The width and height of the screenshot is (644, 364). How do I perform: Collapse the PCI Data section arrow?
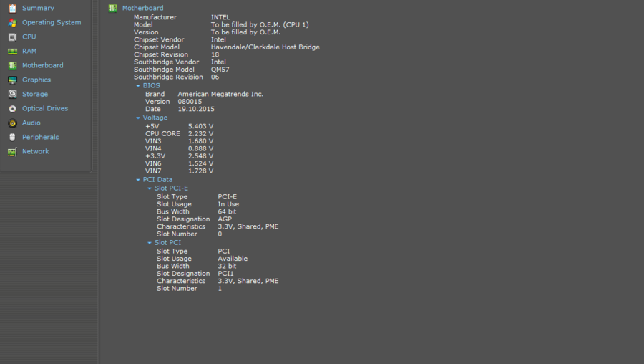(x=138, y=180)
